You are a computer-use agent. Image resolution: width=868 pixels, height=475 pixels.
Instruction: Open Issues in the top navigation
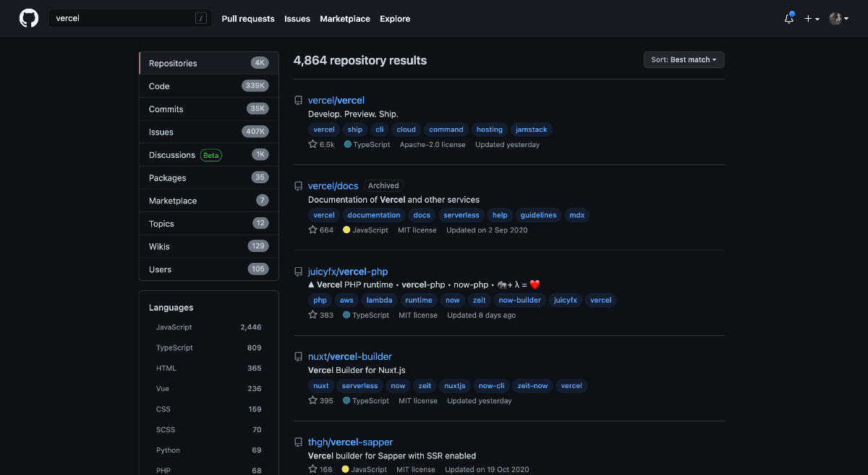point(297,19)
